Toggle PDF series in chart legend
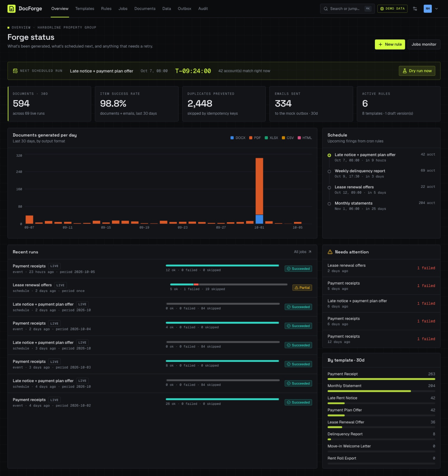Screen dimensions: 448x476 click(x=255, y=138)
